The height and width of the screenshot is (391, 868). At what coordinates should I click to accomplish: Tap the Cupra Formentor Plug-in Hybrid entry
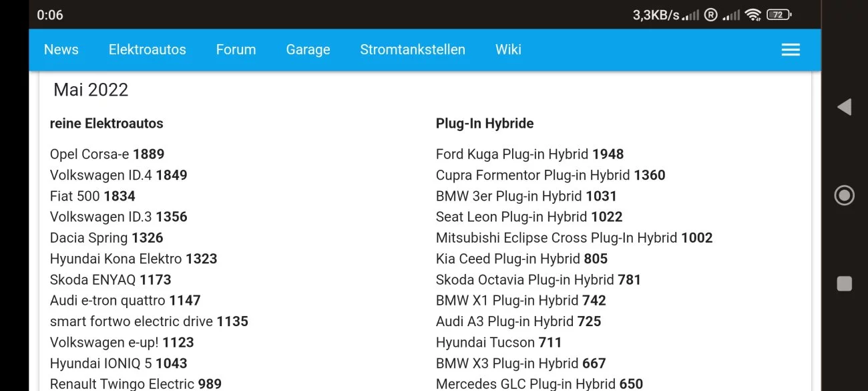[550, 175]
